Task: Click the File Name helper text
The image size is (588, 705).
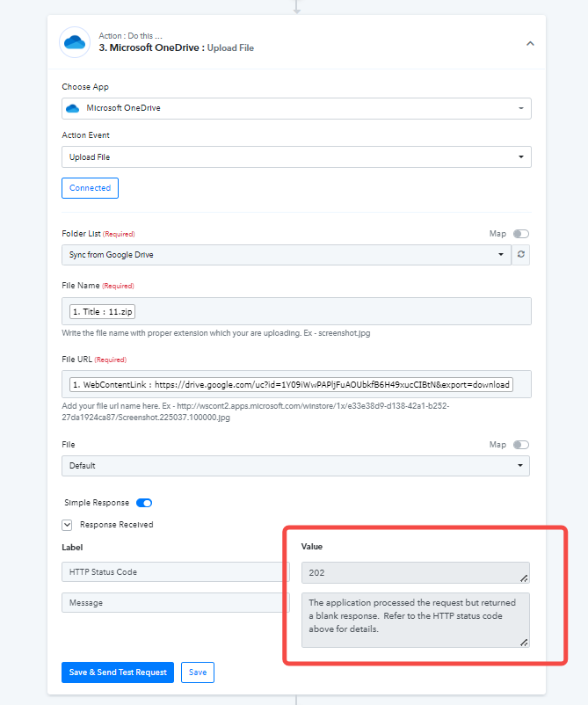Action: [216, 333]
